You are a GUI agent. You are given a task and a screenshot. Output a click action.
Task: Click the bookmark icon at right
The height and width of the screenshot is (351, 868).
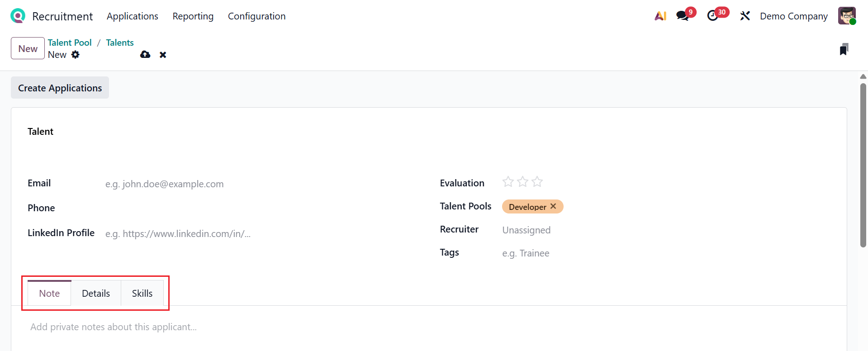click(844, 49)
